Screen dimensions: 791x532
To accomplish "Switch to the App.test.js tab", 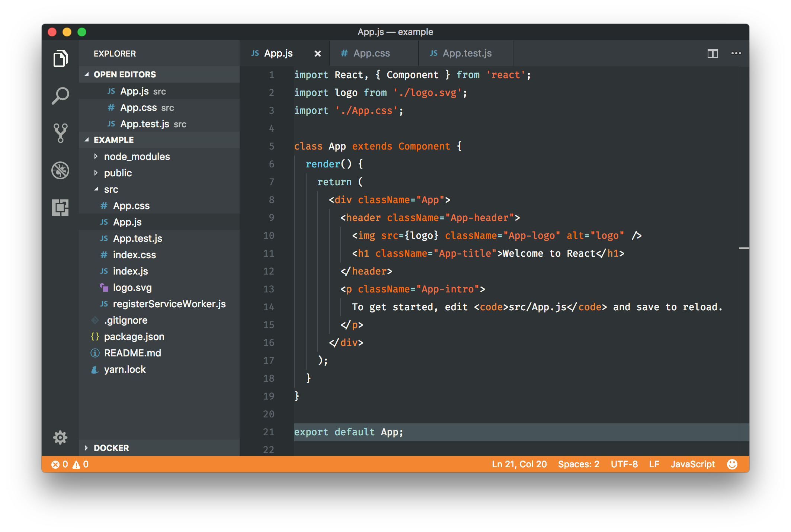I will tap(467, 54).
